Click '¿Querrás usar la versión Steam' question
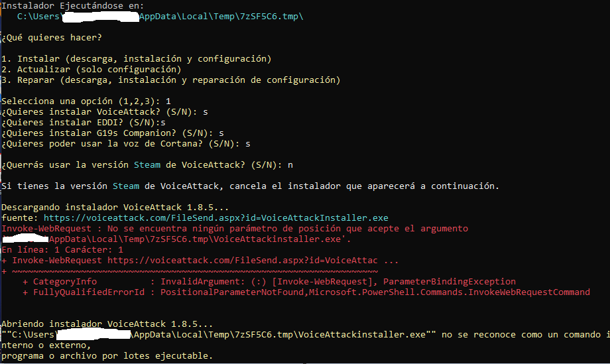The height and width of the screenshot is (364, 610). pos(147,165)
